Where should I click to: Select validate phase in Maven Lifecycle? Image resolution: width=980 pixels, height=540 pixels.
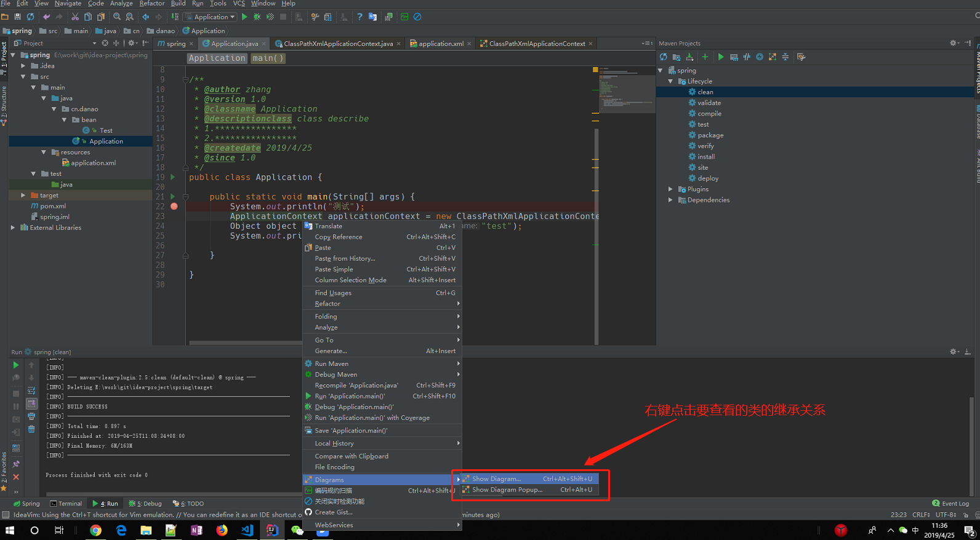point(709,103)
